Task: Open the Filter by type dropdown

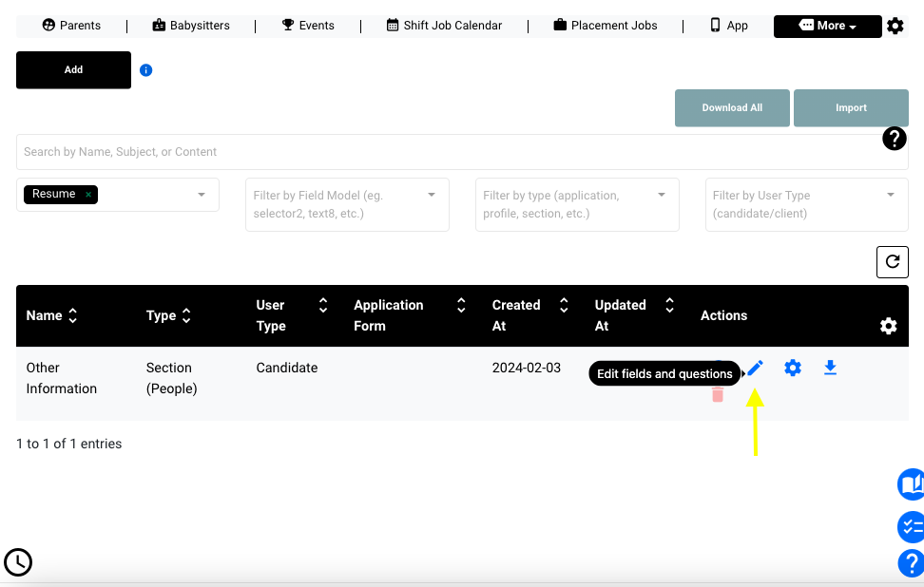Action: (x=662, y=195)
